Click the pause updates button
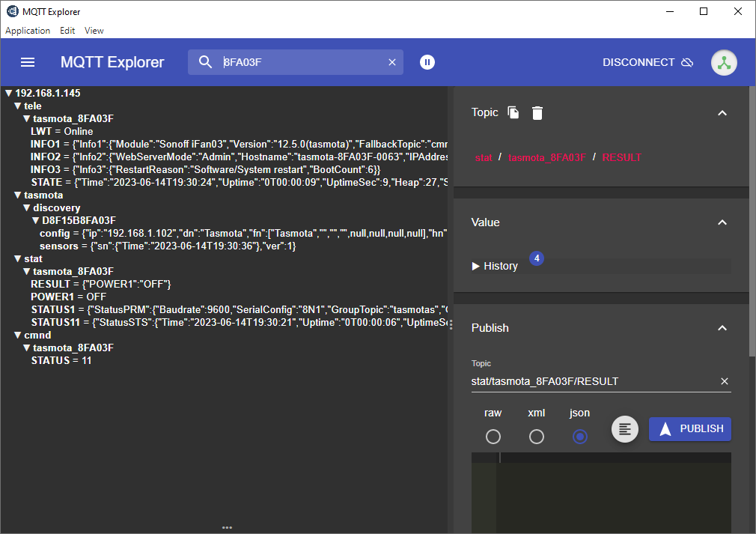The height and width of the screenshot is (534, 756). (x=427, y=62)
